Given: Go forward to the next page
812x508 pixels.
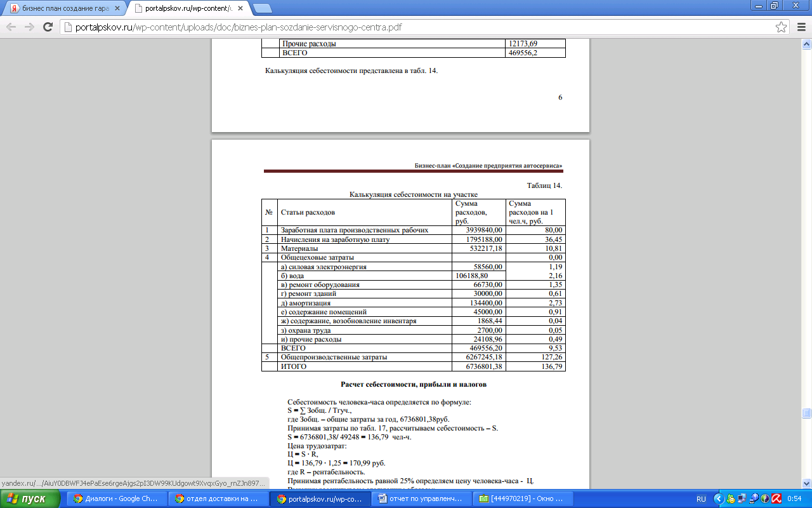Looking at the screenshot, I should 29,27.
